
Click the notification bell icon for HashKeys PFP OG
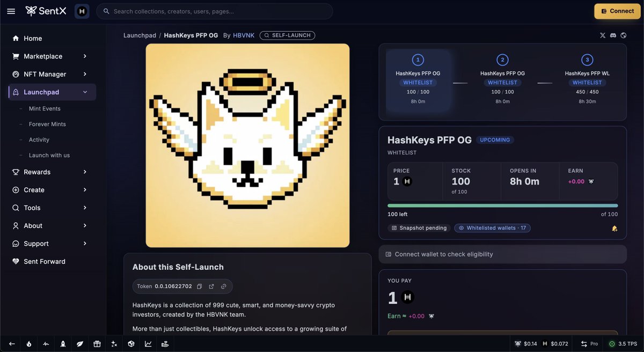click(614, 229)
